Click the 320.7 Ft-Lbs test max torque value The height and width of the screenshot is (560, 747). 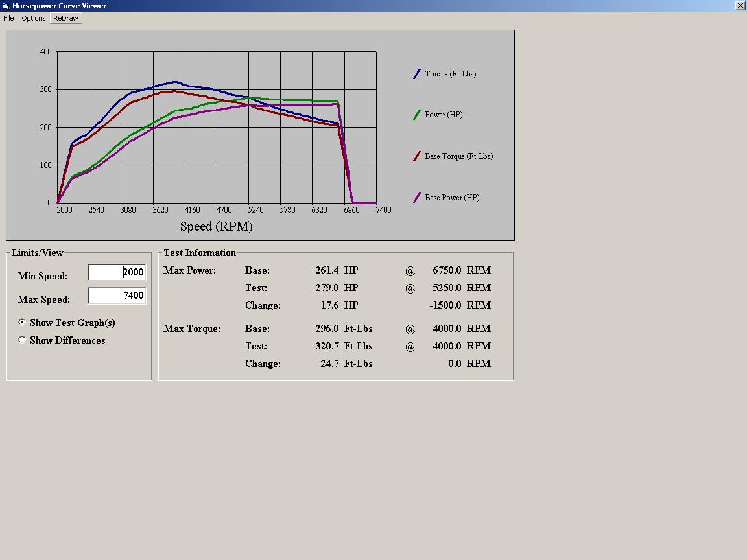pos(327,346)
